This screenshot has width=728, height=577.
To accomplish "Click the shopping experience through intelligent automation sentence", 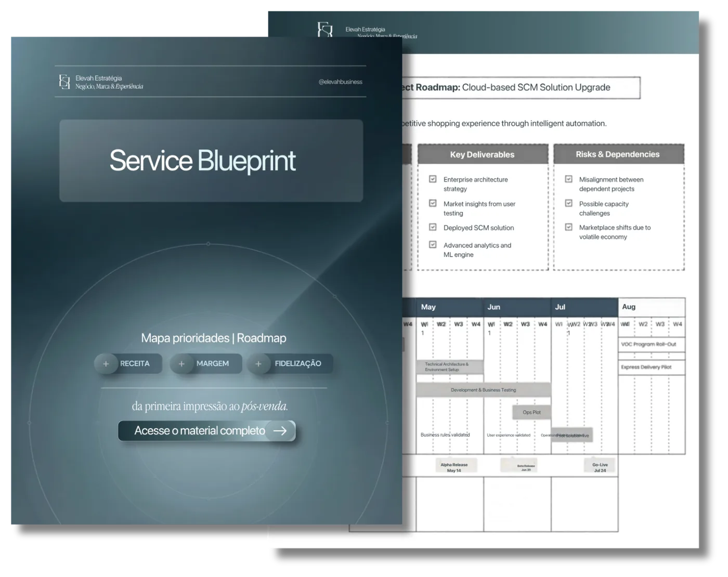I will [x=504, y=124].
